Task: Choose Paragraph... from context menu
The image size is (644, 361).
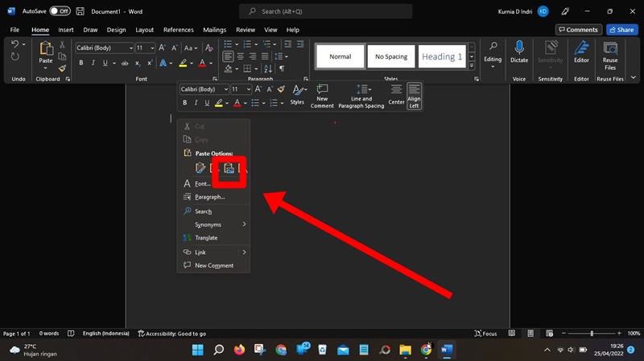Action: pyautogui.click(x=213, y=197)
